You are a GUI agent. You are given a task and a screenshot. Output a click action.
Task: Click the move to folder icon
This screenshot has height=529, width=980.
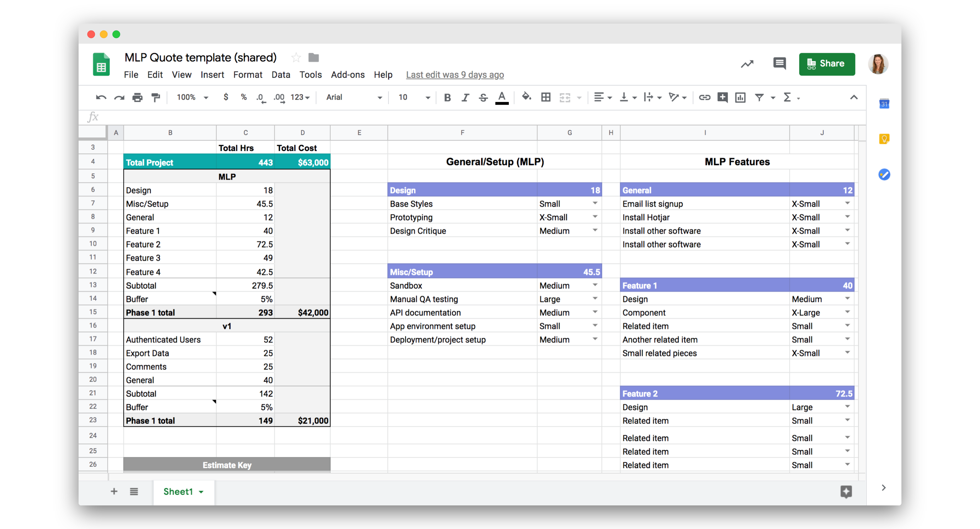(x=313, y=58)
